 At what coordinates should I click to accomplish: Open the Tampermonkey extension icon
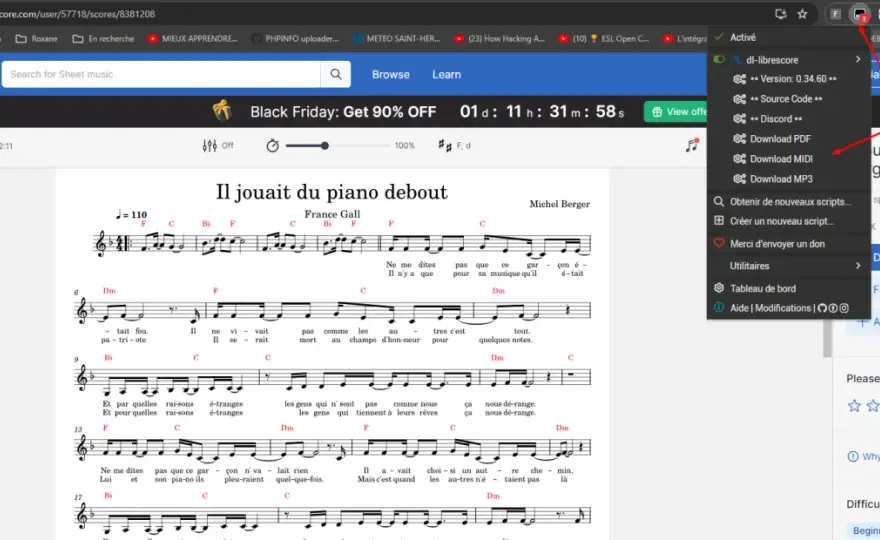[x=859, y=15]
